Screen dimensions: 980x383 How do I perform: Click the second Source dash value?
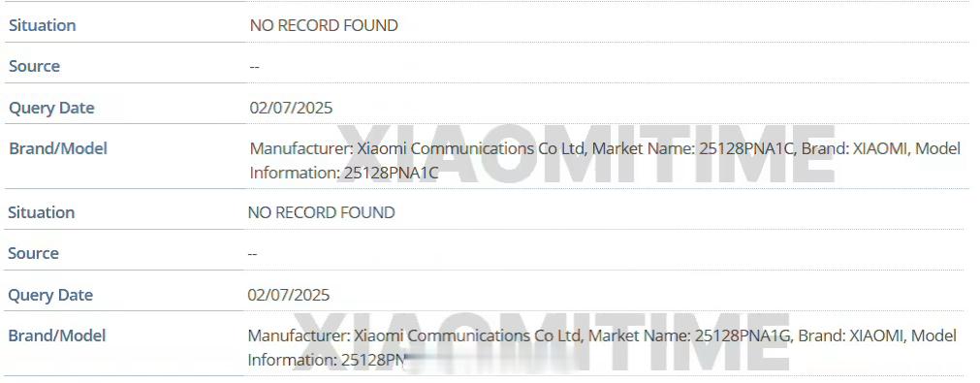tap(252, 254)
